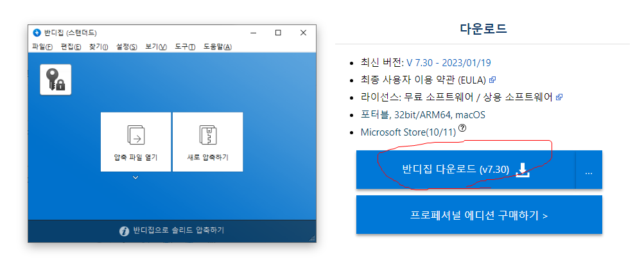Viewport: 644px width, 266px height.
Task: Open the V 7.30 - 2023/01/19 version link
Action: coord(449,63)
